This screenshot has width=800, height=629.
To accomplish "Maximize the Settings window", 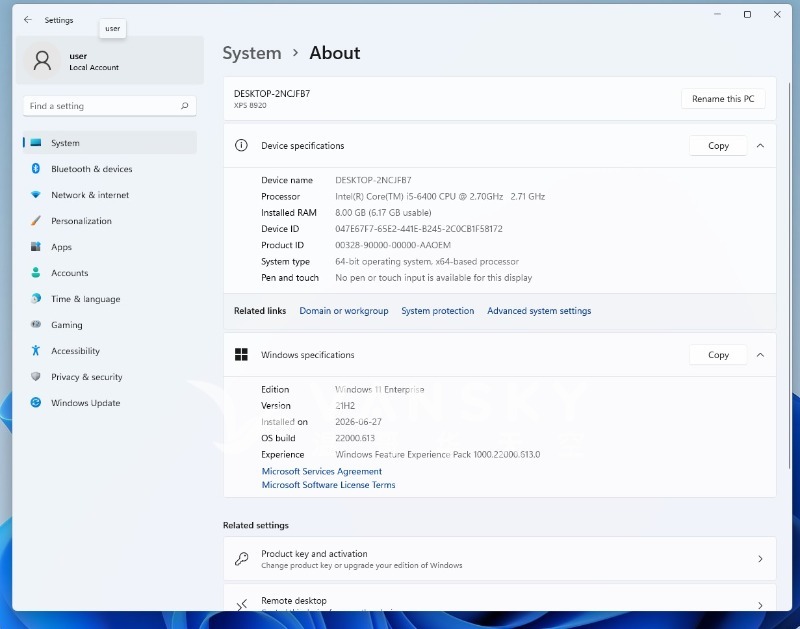I will coord(747,14).
